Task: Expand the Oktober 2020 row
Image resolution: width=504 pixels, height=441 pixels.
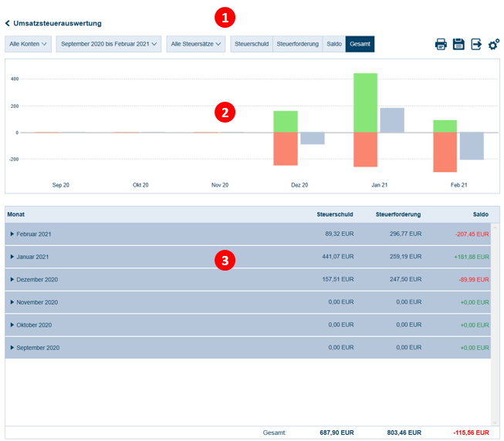Action: click(12, 325)
